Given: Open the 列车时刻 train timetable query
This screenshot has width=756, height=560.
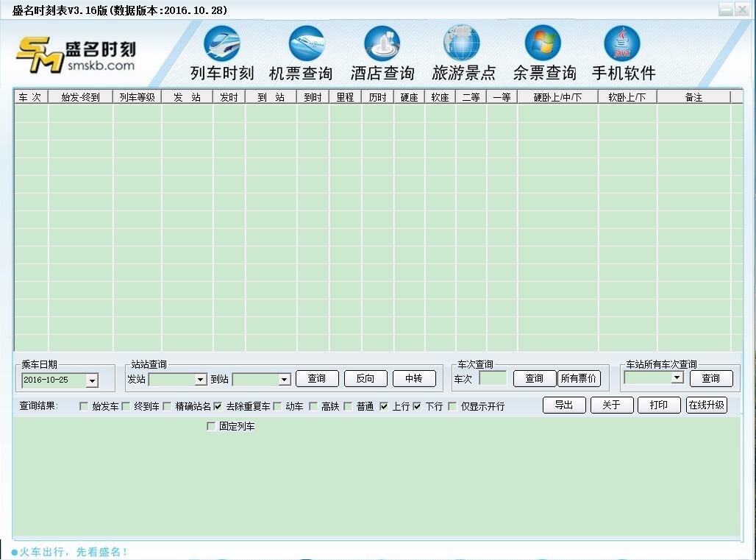Looking at the screenshot, I should tap(223, 52).
